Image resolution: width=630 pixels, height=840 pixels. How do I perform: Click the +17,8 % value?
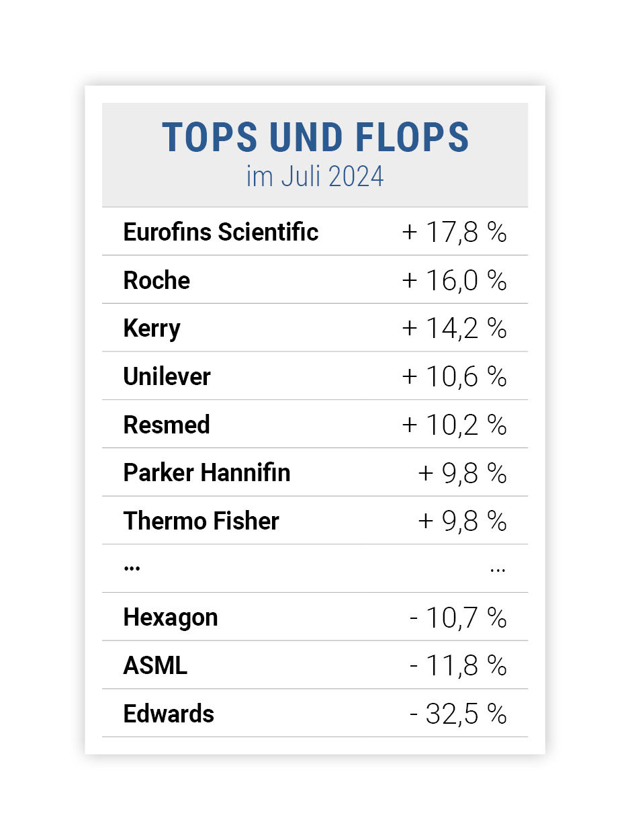(x=454, y=233)
